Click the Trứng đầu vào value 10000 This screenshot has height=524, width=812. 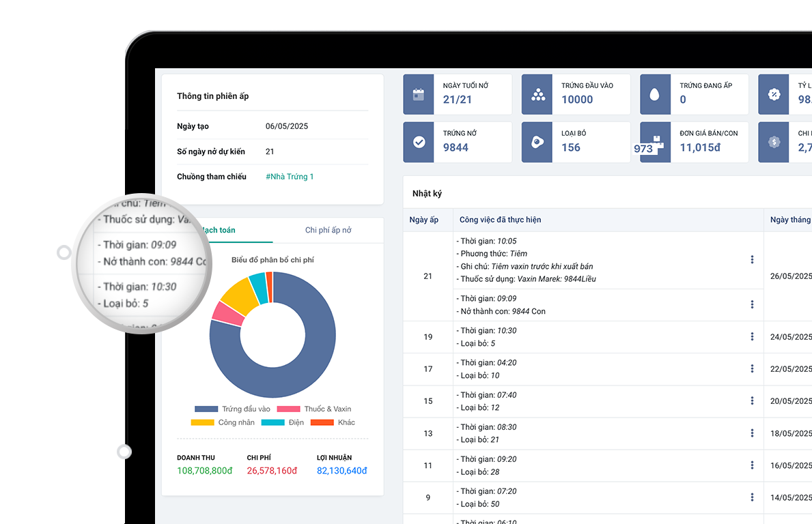[577, 100]
